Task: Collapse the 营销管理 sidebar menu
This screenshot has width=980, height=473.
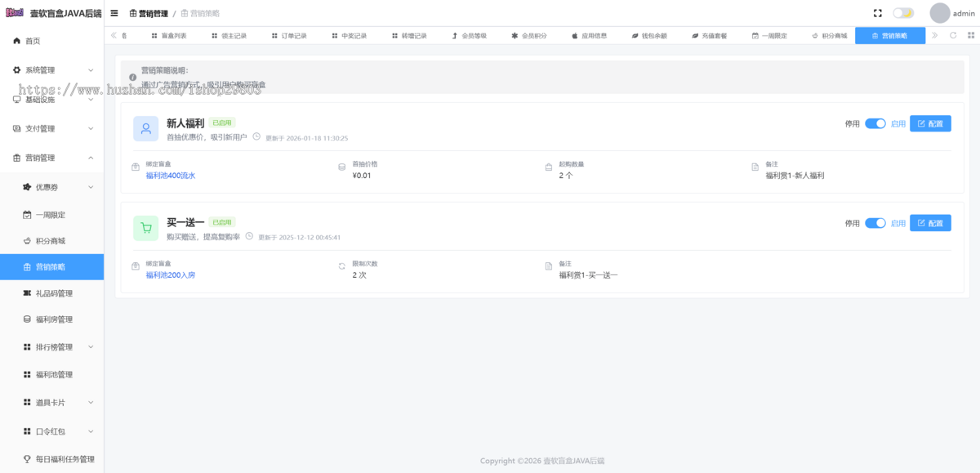Action: [52, 158]
